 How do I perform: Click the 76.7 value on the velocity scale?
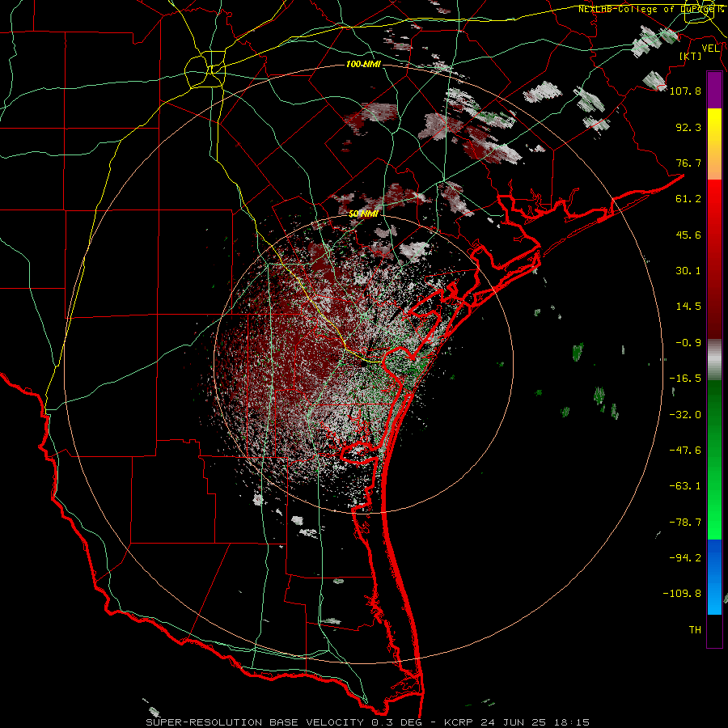[x=688, y=163]
